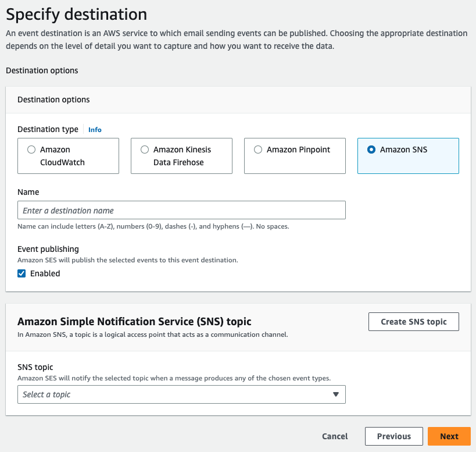The image size is (476, 452).
Task: Click the SNS topic field label
Action: coord(35,367)
